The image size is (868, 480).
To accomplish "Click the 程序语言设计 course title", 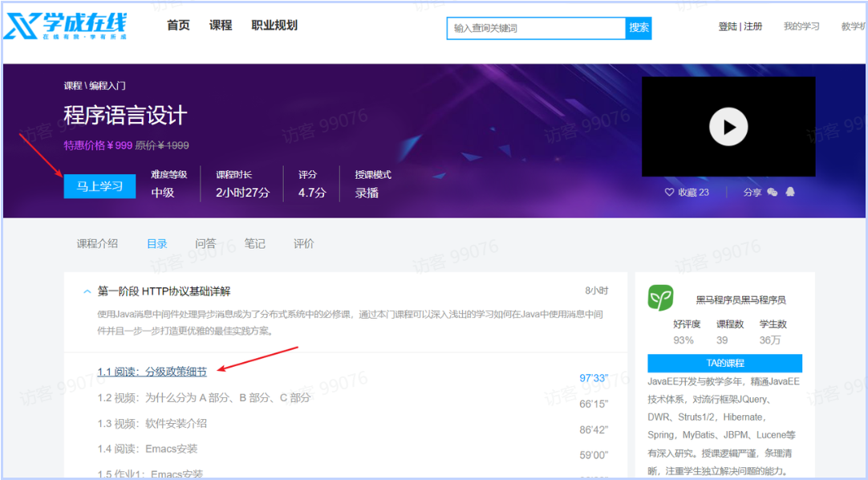I will point(126,116).
